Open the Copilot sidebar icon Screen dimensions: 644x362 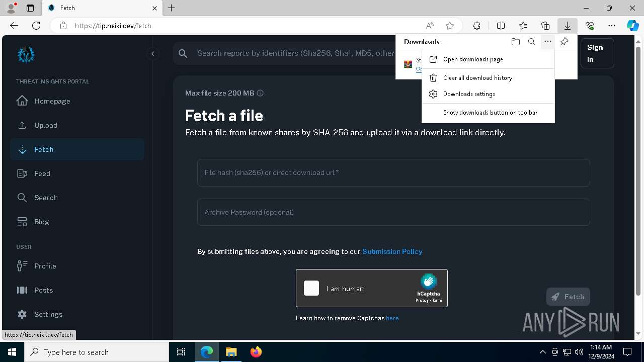(x=632, y=26)
